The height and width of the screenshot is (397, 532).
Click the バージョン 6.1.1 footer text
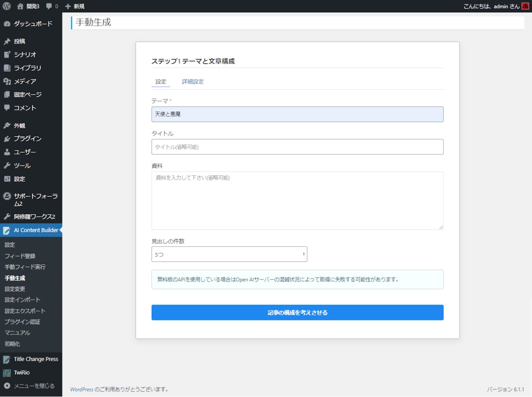(505, 389)
